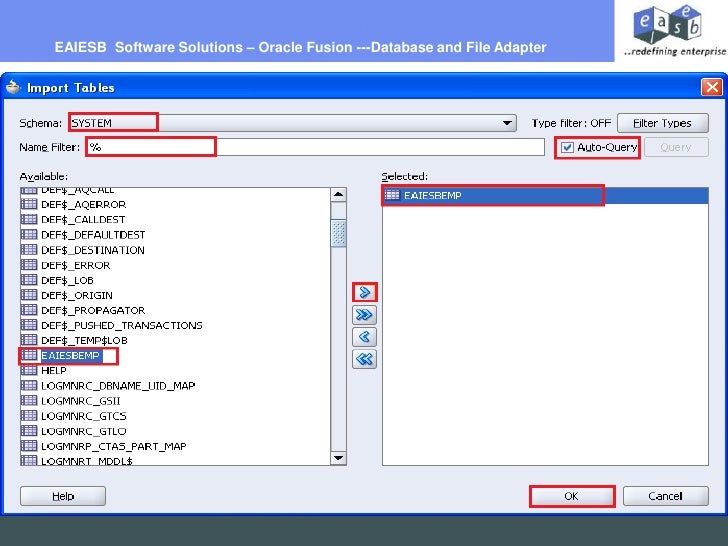Open the Schema dropdown arrow
This screenshot has width=728, height=546.
click(507, 123)
